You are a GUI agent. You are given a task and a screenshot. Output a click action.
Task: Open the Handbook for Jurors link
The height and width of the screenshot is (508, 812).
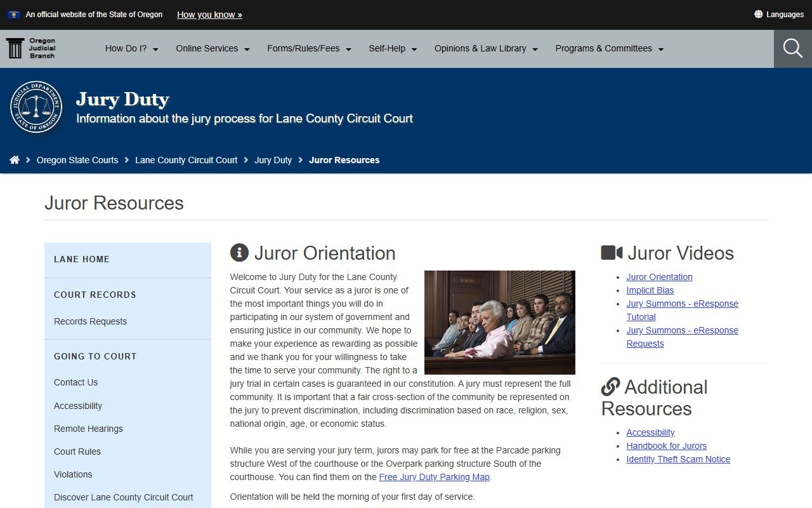click(x=666, y=446)
